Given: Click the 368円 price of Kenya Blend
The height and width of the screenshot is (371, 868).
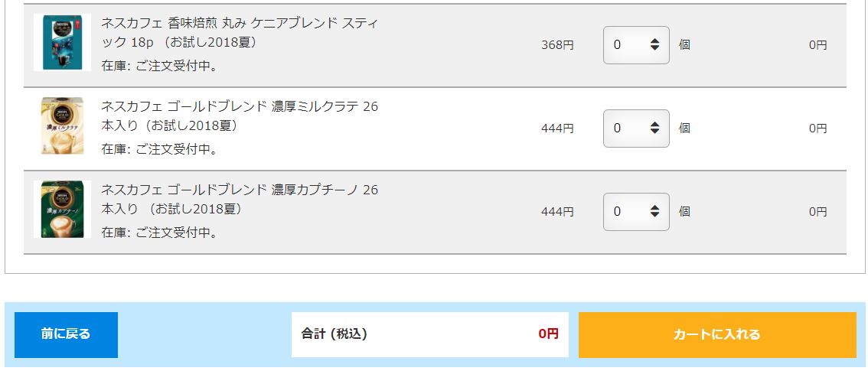Looking at the screenshot, I should tap(557, 45).
